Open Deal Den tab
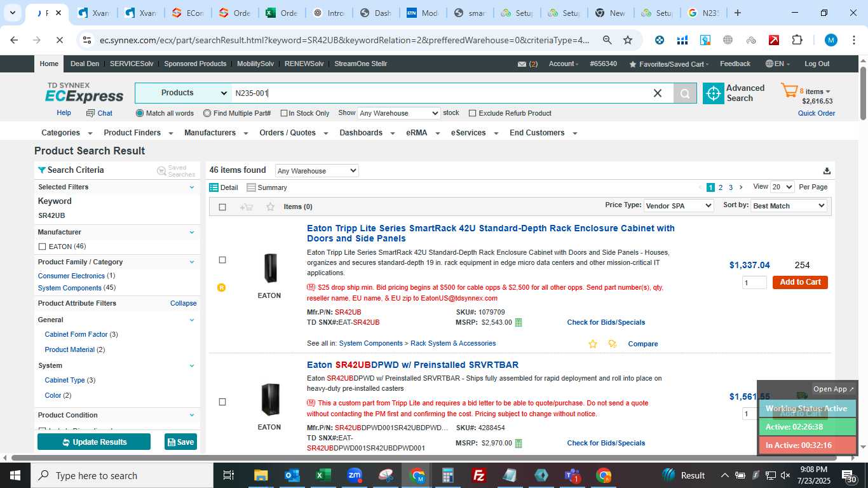This screenshot has width=868, height=488. (x=85, y=64)
